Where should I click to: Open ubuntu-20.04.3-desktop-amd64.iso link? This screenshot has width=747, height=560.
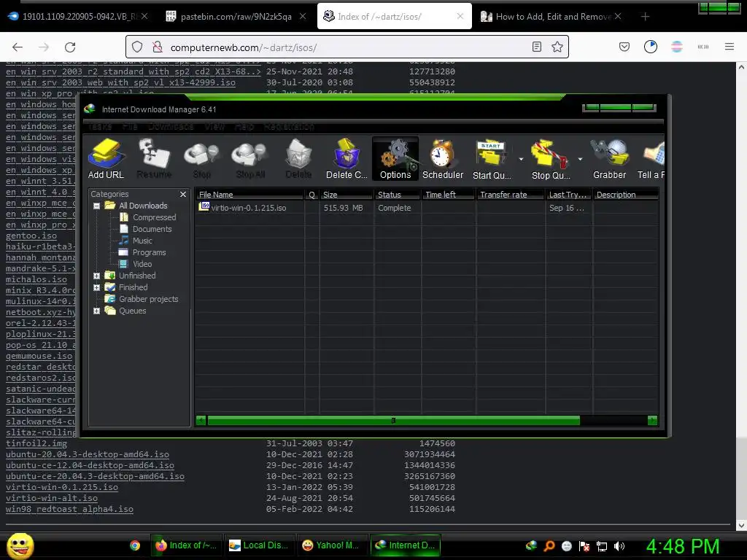[x=88, y=454]
